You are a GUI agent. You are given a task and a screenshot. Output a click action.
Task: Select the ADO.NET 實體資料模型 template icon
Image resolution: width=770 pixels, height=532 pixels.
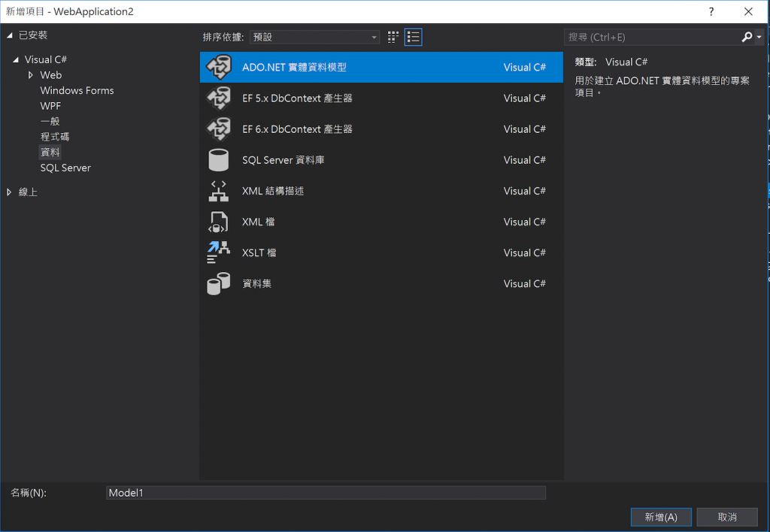pyautogui.click(x=219, y=67)
